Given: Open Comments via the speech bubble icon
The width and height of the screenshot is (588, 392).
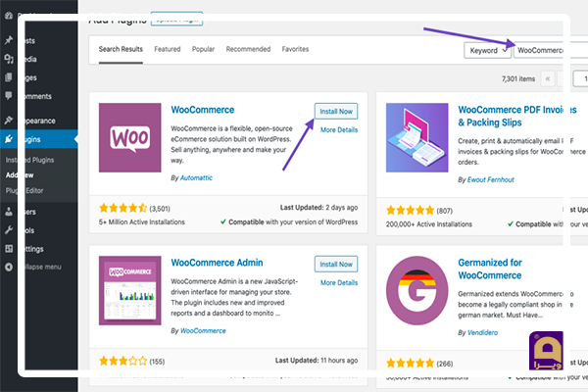Looking at the screenshot, I should point(9,96).
